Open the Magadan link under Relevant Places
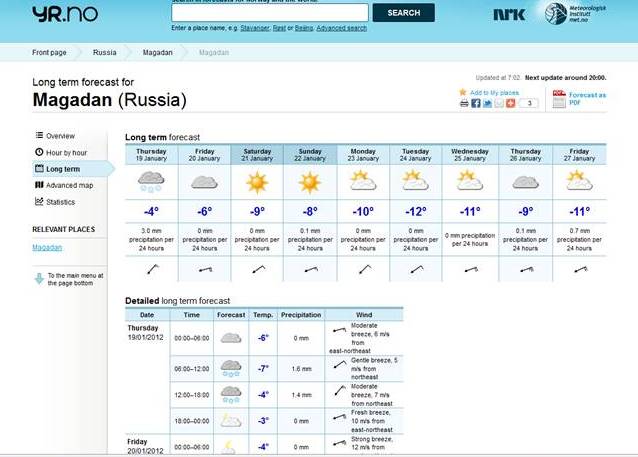 coord(47,247)
